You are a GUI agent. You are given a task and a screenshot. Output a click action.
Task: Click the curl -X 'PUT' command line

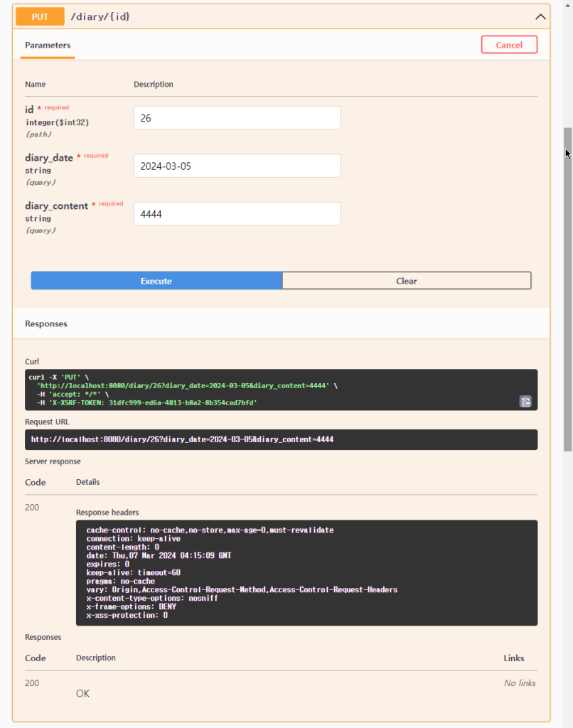[58, 377]
